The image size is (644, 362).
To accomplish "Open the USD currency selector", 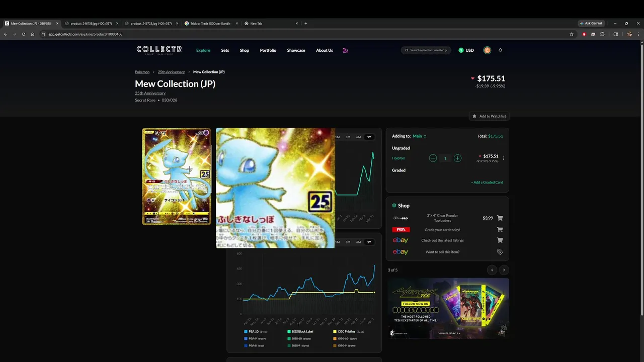I will (x=466, y=50).
